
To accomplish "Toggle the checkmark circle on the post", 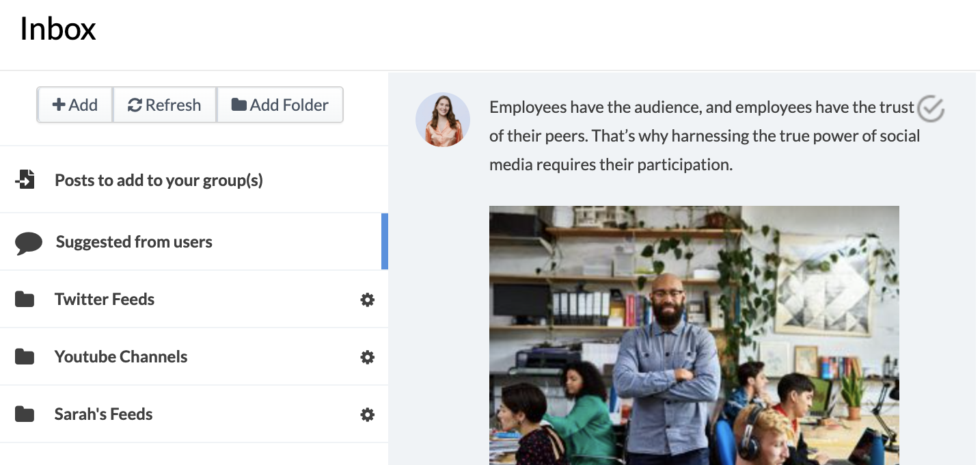I will (930, 108).
